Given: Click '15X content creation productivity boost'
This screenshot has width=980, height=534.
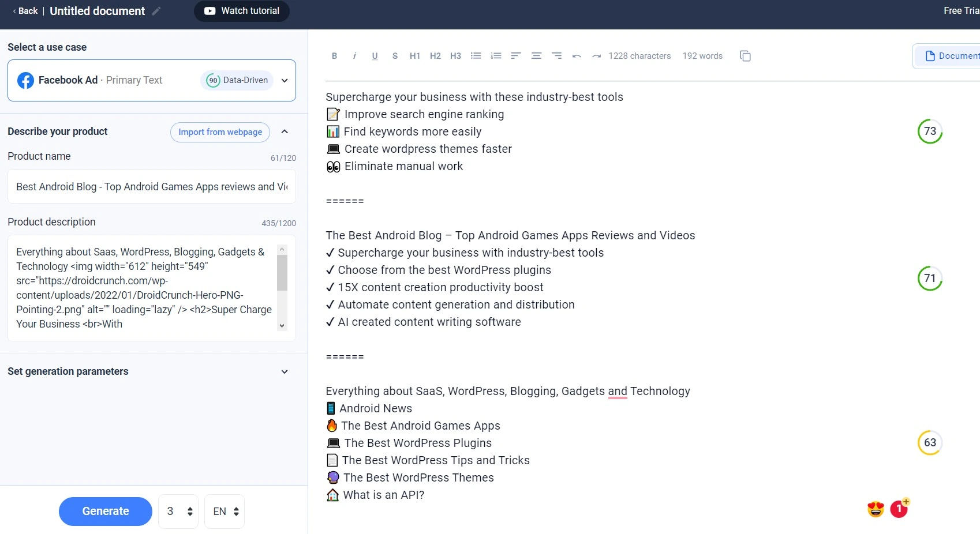Looking at the screenshot, I should click(x=440, y=287).
